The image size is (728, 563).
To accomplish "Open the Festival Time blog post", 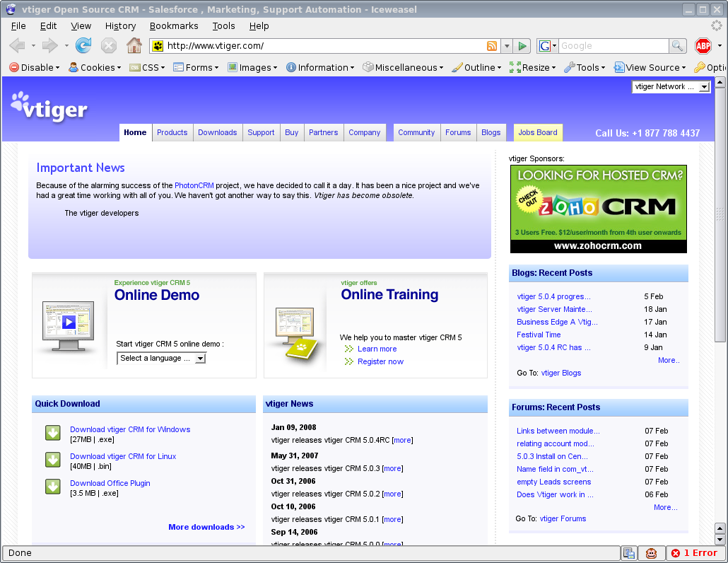I will [539, 335].
